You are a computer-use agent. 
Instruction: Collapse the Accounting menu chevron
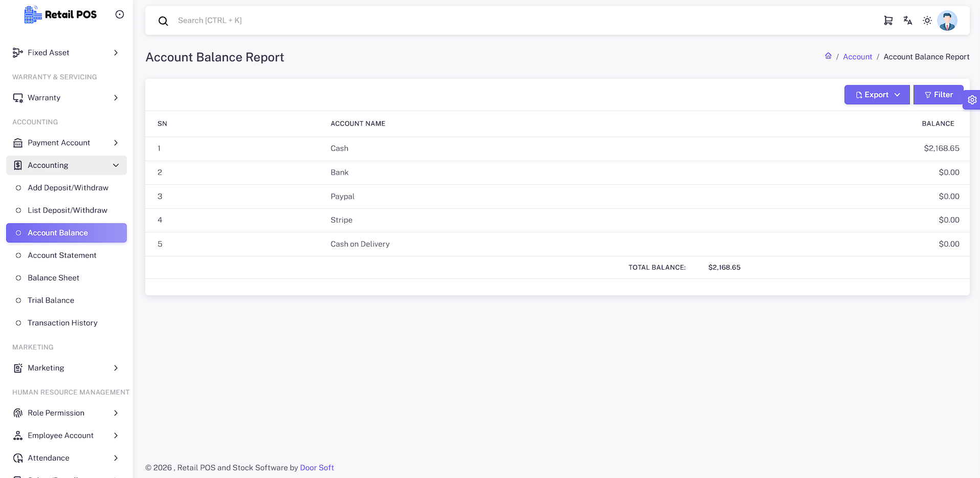click(x=116, y=165)
